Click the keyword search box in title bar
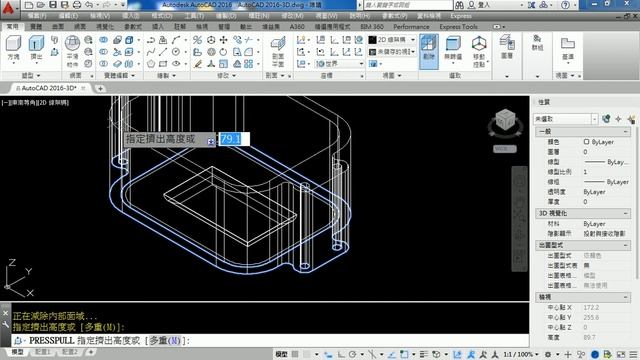 pyautogui.click(x=408, y=5)
